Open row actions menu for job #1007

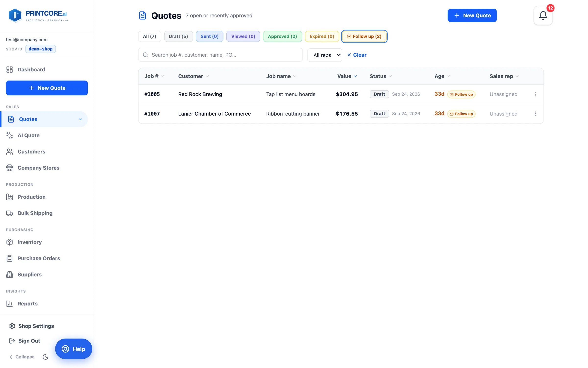tap(535, 114)
